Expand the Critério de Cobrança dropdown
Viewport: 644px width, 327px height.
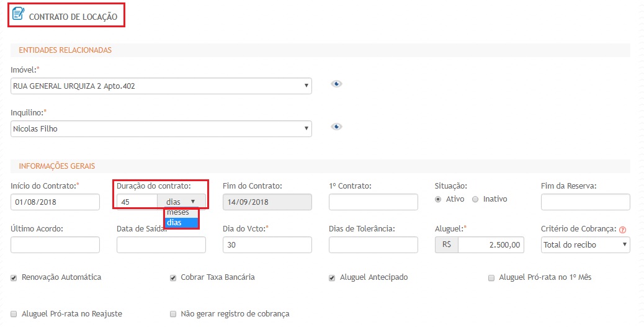click(x=585, y=244)
